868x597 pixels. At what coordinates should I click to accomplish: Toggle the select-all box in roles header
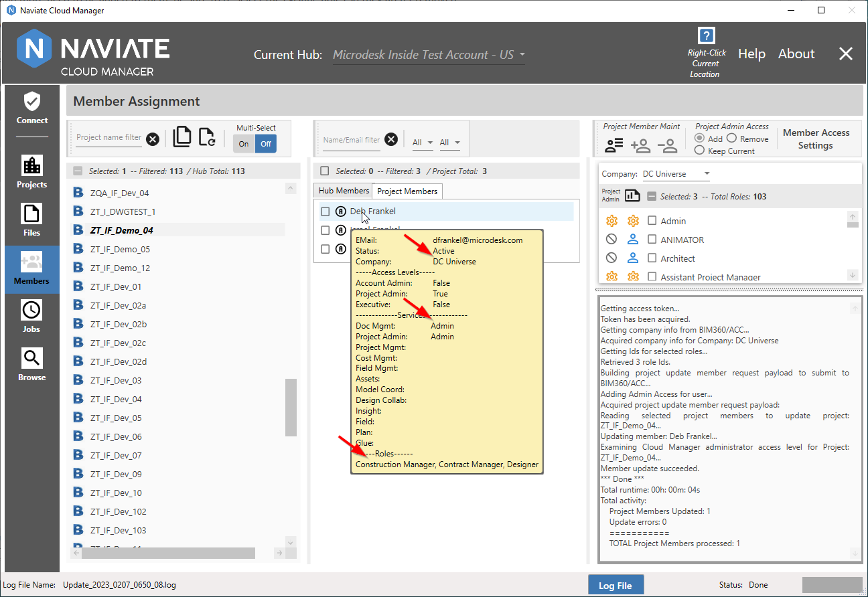(x=652, y=197)
